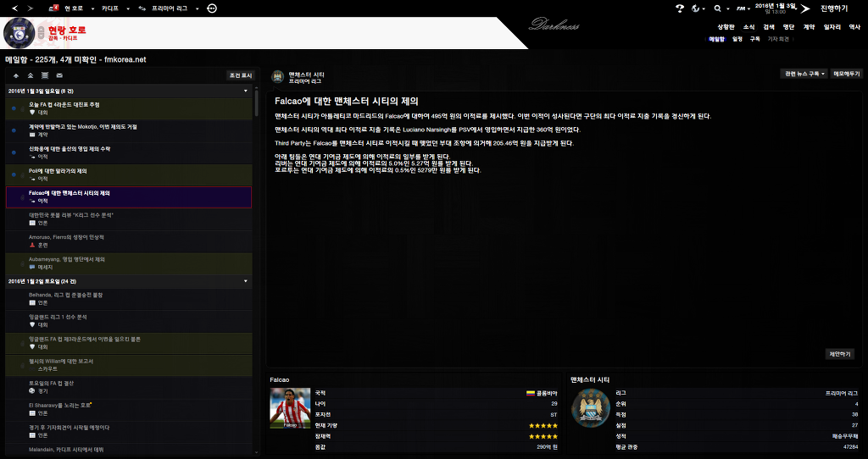Switch to the 구독 subtab

tap(755, 39)
